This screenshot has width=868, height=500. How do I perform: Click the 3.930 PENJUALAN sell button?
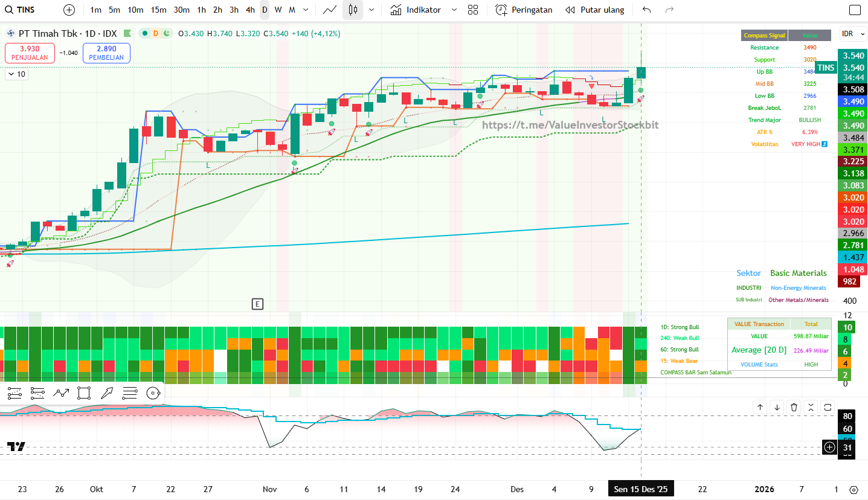click(x=30, y=53)
